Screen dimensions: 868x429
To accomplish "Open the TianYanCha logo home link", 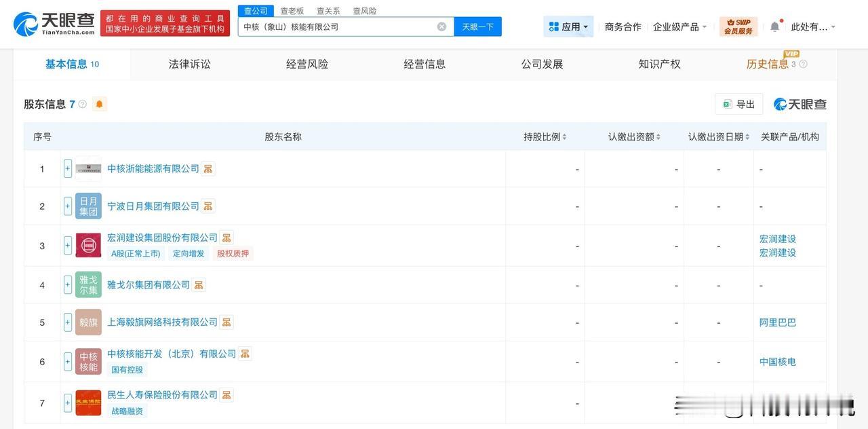I will [x=54, y=24].
